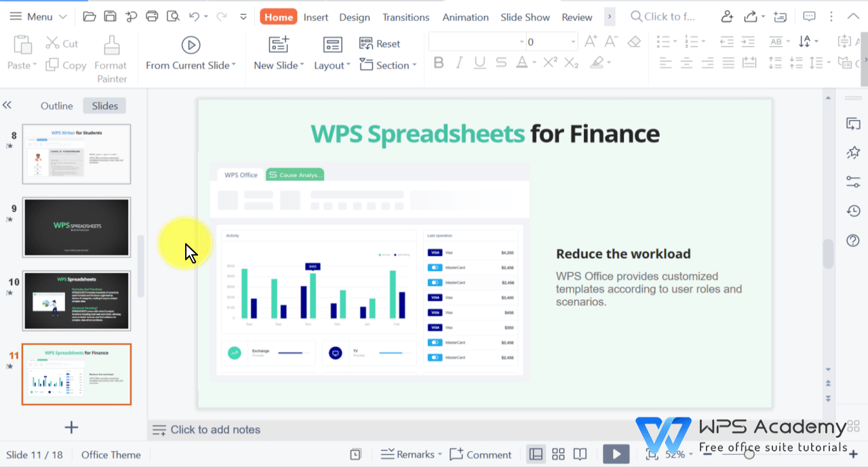The width and height of the screenshot is (868, 467).
Task: Decrease font size icon
Action: pyautogui.click(x=611, y=42)
